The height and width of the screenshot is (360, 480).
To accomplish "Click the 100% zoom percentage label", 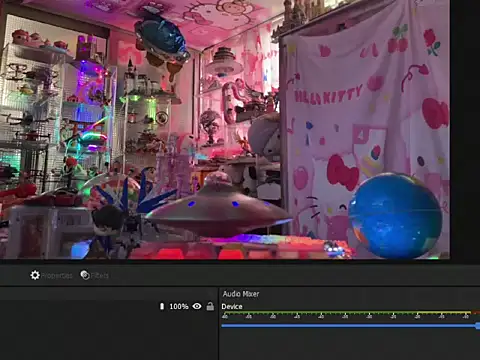I will point(179,306).
